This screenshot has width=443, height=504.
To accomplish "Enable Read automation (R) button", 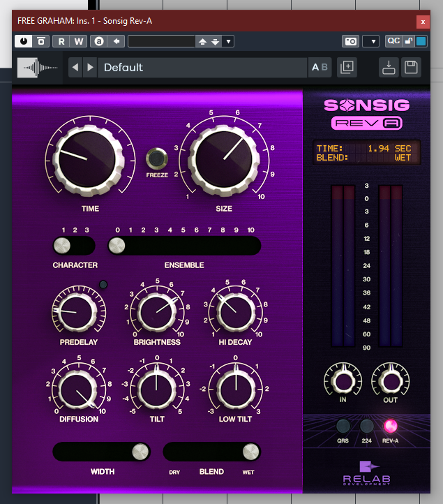I will 61,41.
